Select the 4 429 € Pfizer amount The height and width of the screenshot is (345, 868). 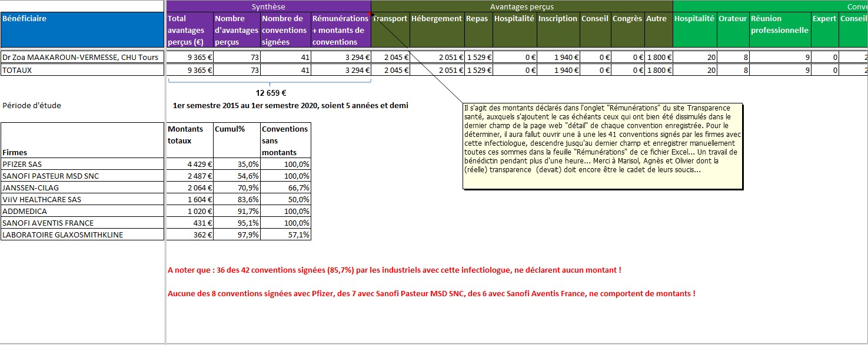pyautogui.click(x=189, y=164)
